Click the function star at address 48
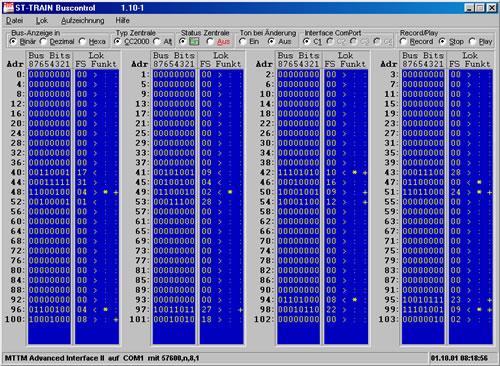The width and height of the screenshot is (500, 366). click(105, 192)
